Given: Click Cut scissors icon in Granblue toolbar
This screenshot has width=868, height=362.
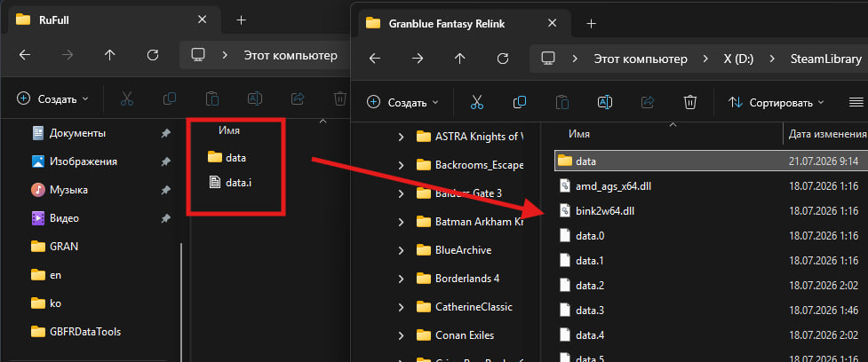Looking at the screenshot, I should [476, 102].
